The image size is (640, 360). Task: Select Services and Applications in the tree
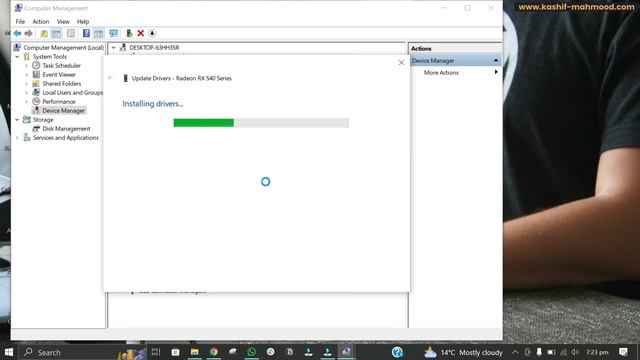66,138
